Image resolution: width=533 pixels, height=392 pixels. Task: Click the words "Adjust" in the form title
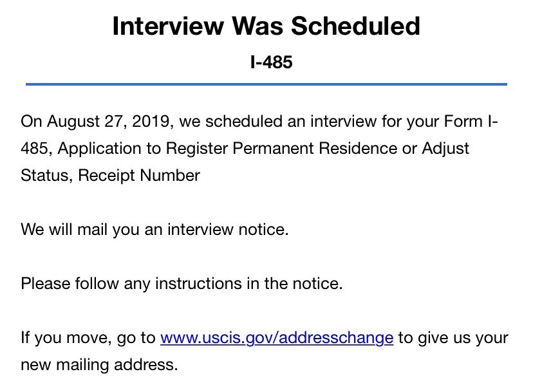pyautogui.click(x=445, y=149)
